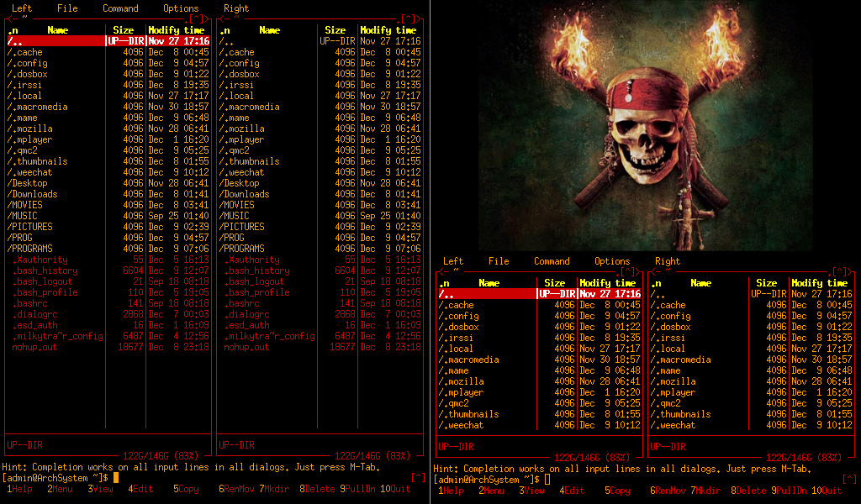Open directory history [^] of large terminal's right panel
The height and width of the screenshot is (504, 861).
pyautogui.click(x=409, y=19)
